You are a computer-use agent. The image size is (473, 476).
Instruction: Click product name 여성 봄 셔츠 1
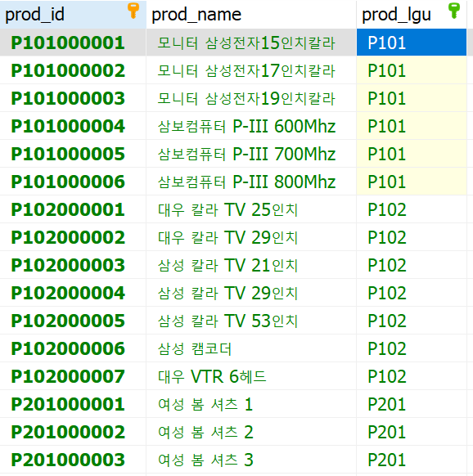(x=205, y=404)
